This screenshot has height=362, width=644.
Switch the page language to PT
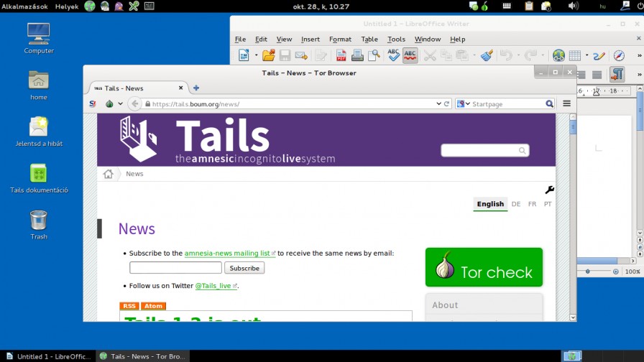(x=548, y=204)
